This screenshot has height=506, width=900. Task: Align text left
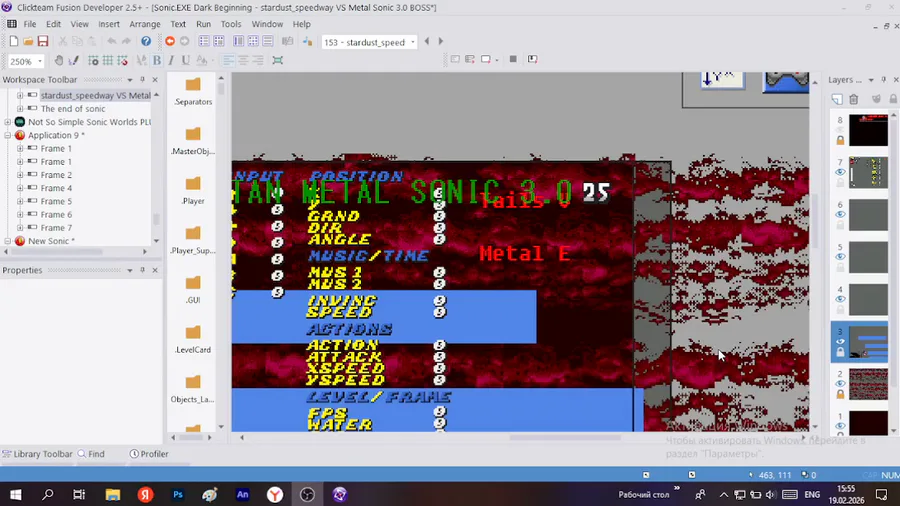tap(228, 60)
